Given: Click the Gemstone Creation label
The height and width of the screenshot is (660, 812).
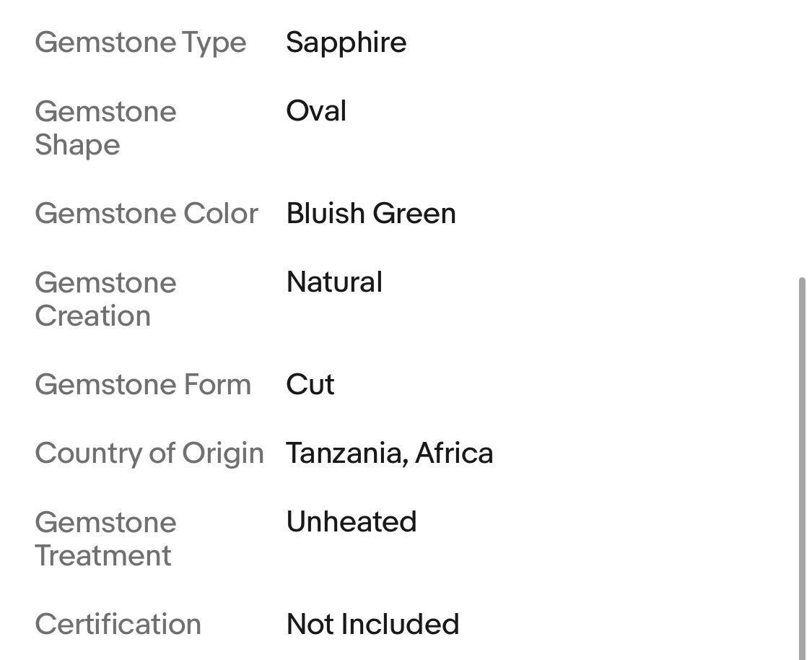Looking at the screenshot, I should point(105,299).
